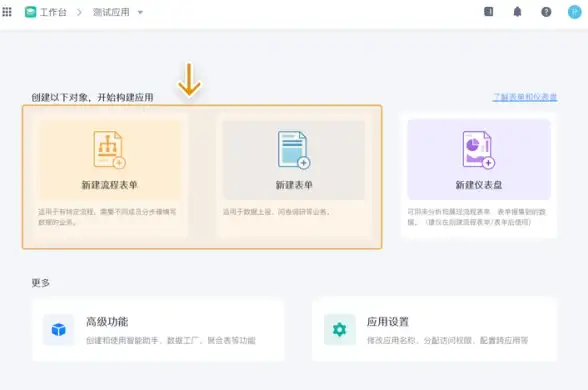Click 新建仪表盘 label
The width and height of the screenshot is (588, 390).
click(479, 185)
